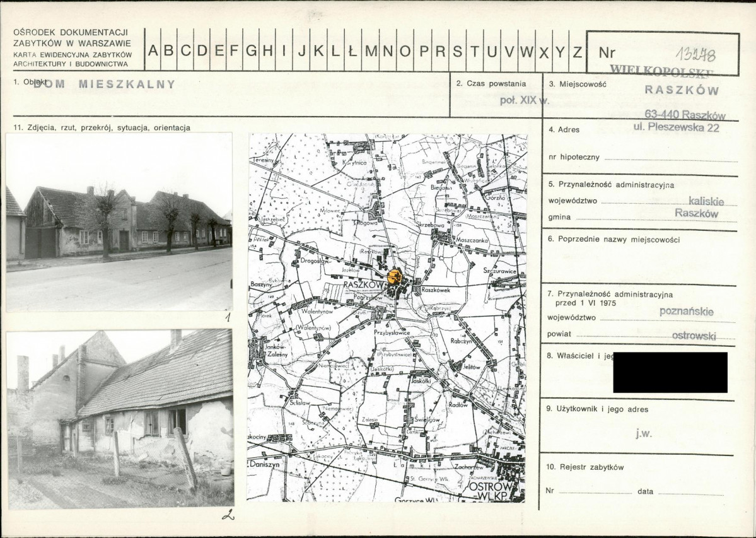Select letter A in the alphabet index
This screenshot has width=756, height=538.
tap(153, 50)
